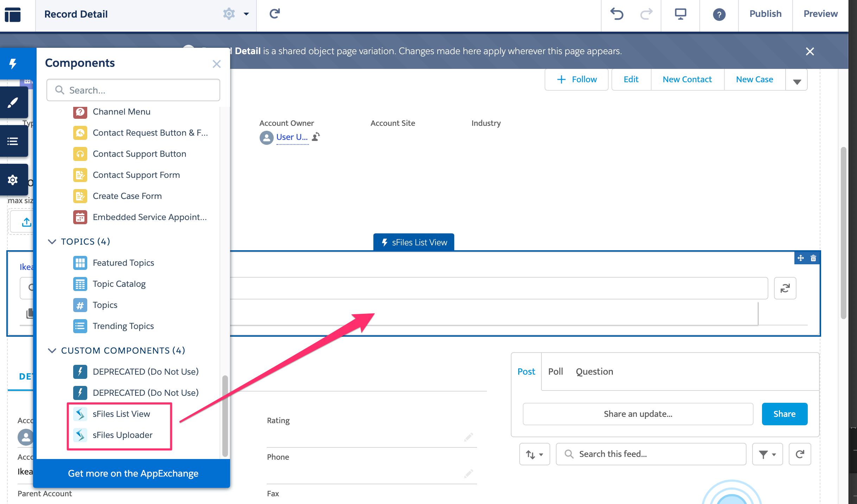This screenshot has width=857, height=504.
Task: Open the Settings gear sidebar tab
Action: click(13, 180)
